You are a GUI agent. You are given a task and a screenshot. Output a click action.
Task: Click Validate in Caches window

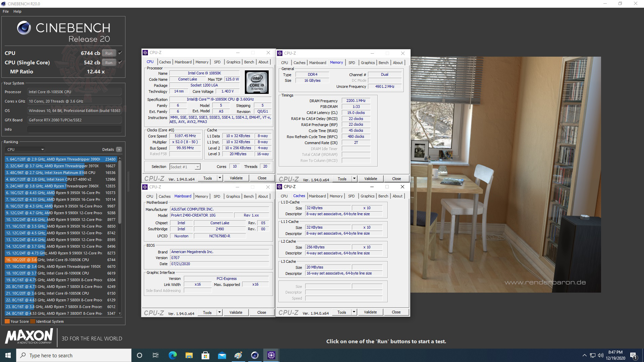pyautogui.click(x=370, y=312)
